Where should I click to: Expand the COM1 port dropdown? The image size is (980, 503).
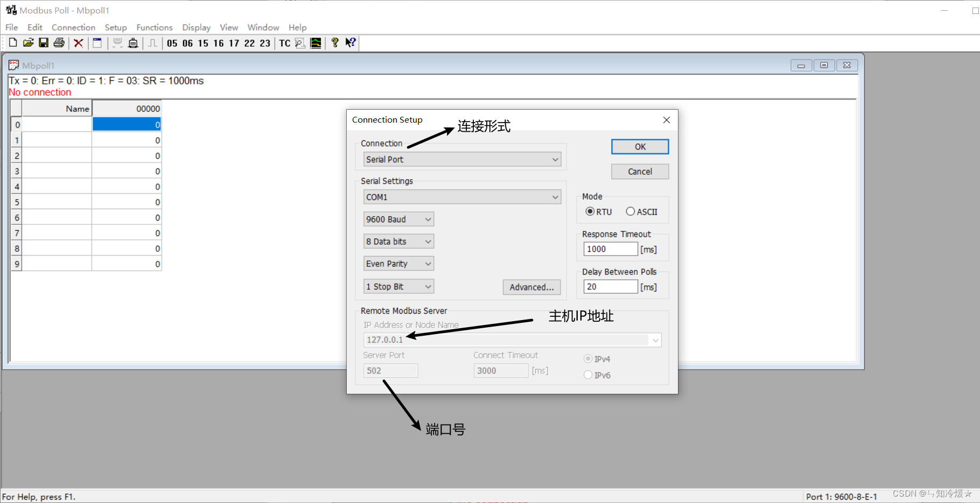pos(462,197)
